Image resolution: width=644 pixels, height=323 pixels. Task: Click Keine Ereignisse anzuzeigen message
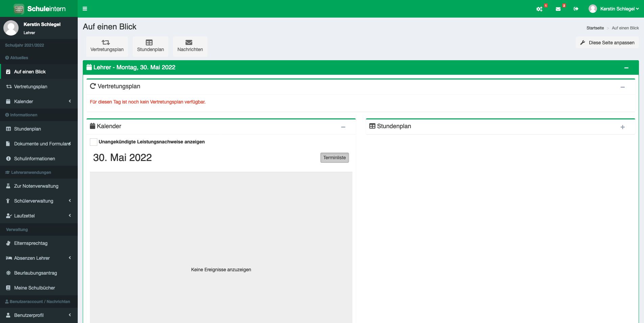coord(221,270)
